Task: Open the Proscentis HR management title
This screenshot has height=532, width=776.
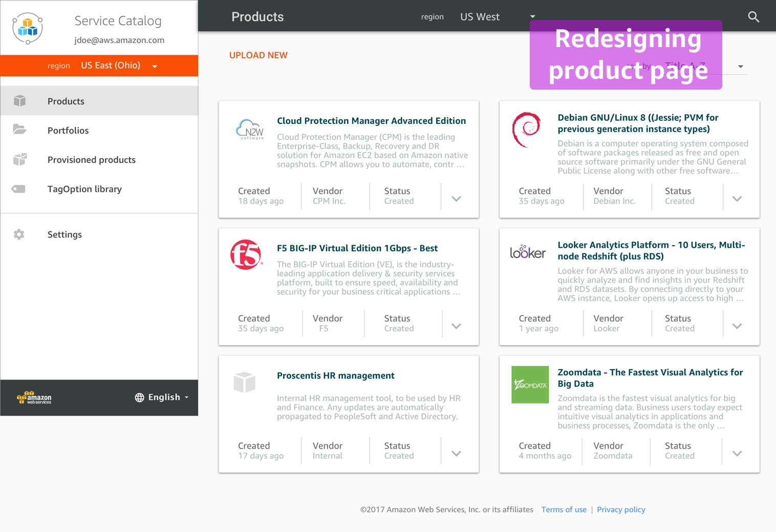Action: coord(336,376)
